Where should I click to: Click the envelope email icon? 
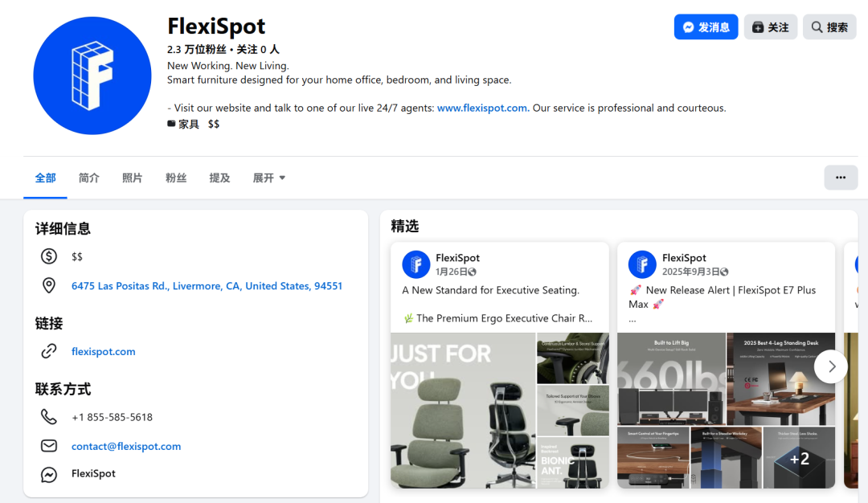49,446
